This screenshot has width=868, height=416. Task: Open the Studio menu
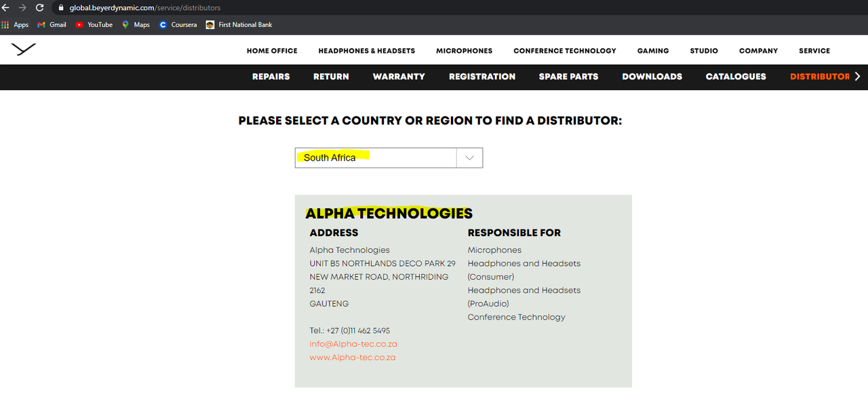pos(704,51)
